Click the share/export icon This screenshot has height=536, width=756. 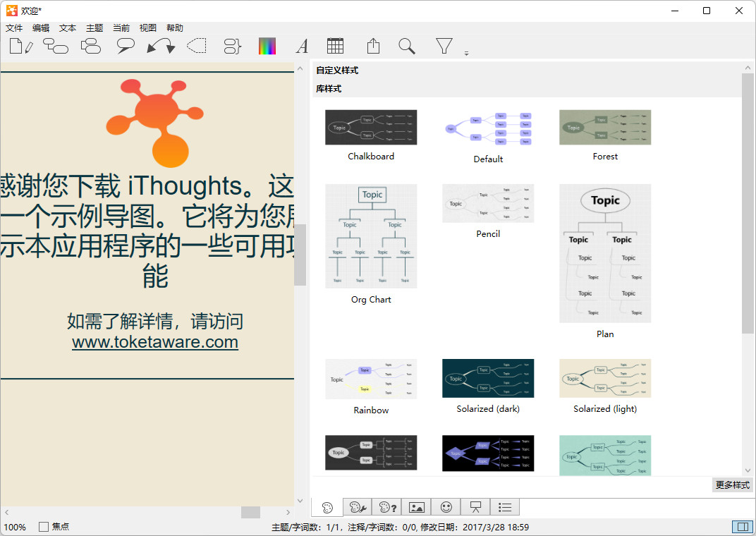pyautogui.click(x=373, y=47)
